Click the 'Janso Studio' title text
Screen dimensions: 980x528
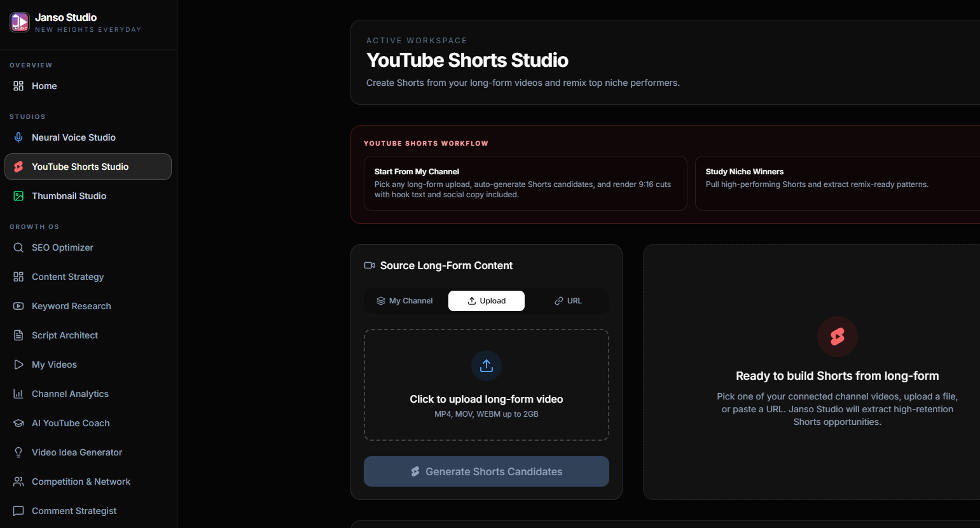tap(66, 17)
